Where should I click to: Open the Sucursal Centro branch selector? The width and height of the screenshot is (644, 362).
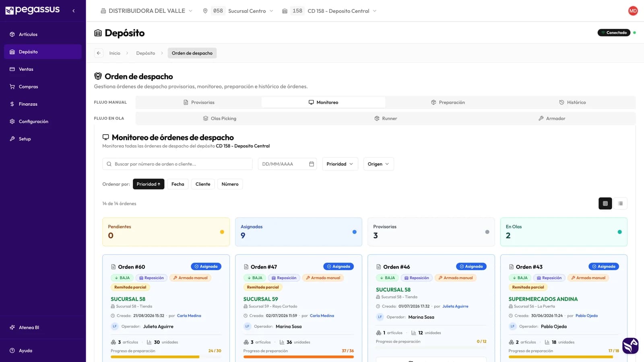click(238, 11)
